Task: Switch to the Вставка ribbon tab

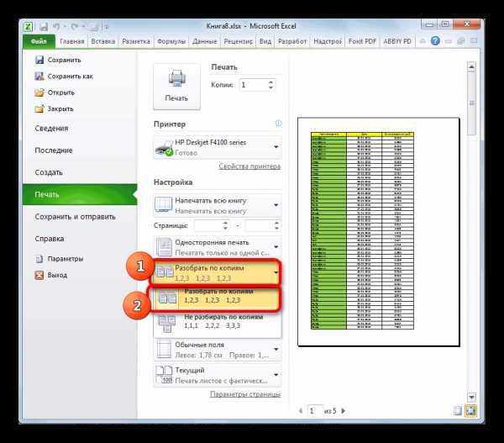Action: [102, 41]
